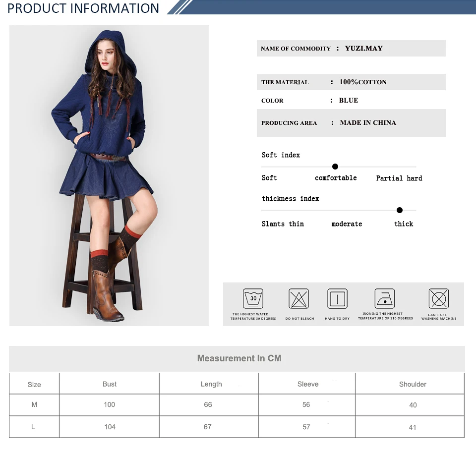Click the can't use washing machine icon
The height and width of the screenshot is (455, 476).
tap(439, 299)
